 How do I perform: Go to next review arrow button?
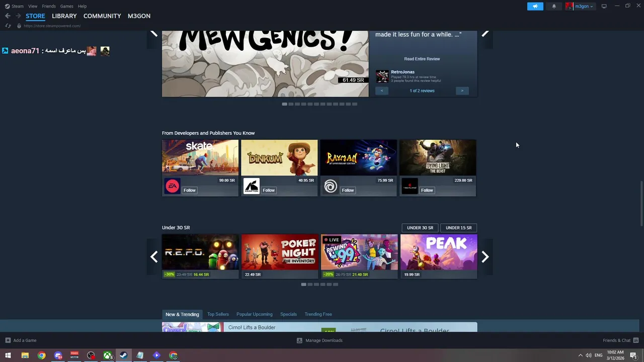point(462,90)
